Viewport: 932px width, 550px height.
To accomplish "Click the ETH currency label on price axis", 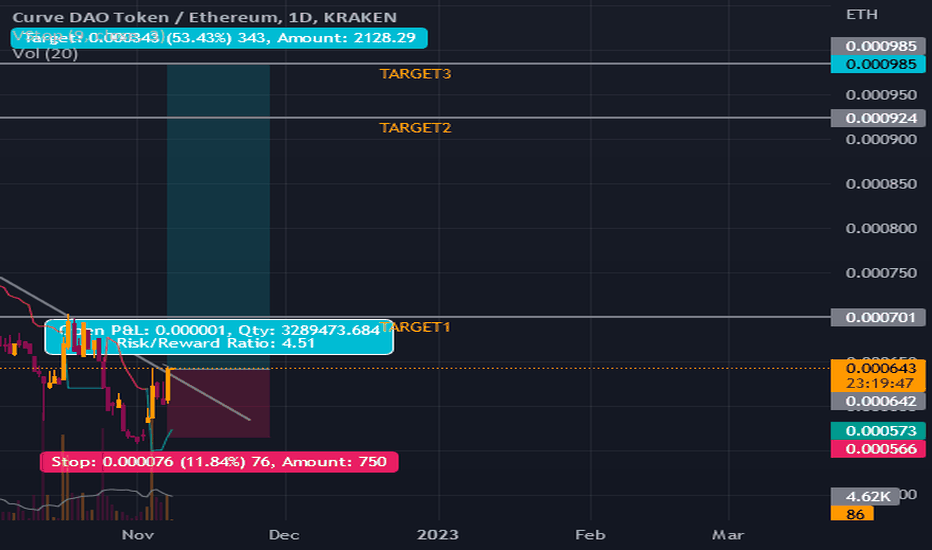I will [862, 14].
